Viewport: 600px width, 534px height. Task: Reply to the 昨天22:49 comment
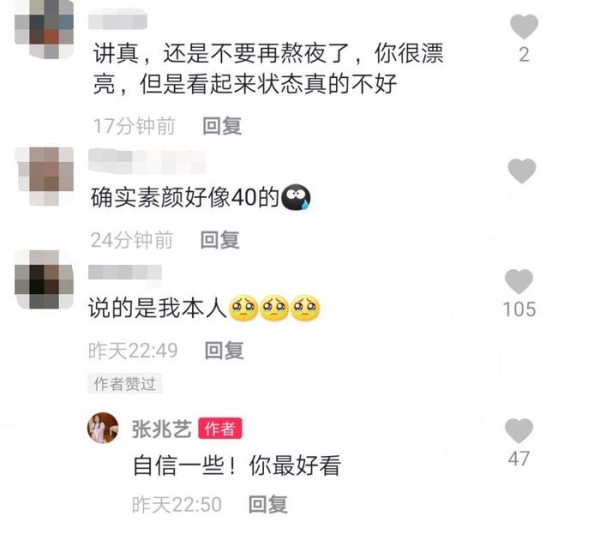click(224, 350)
